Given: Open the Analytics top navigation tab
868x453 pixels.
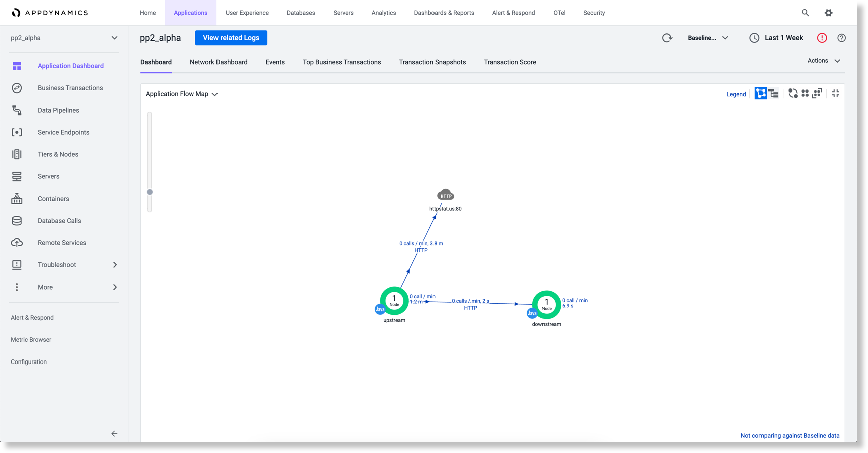Looking at the screenshot, I should pyautogui.click(x=384, y=13).
